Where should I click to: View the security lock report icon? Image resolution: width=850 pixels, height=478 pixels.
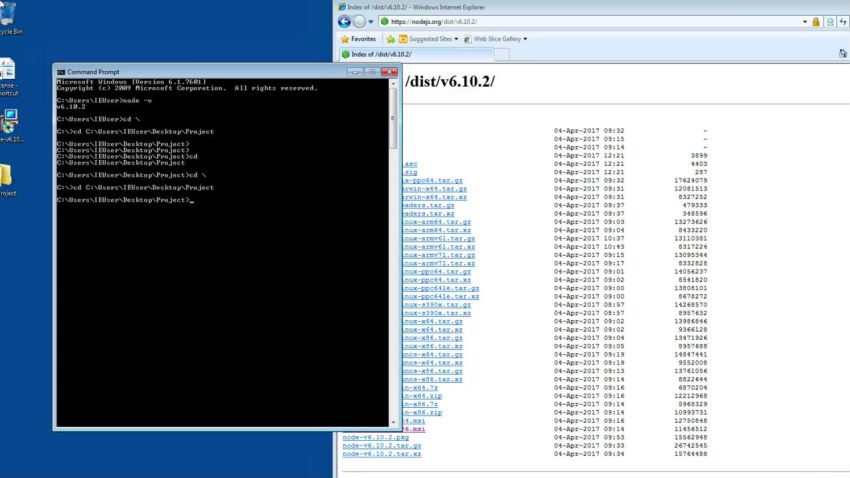click(816, 22)
